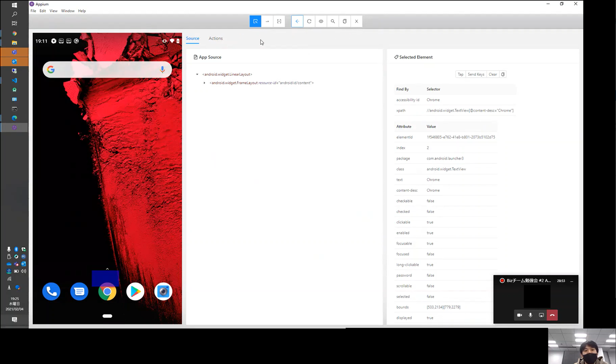Toggle the microphone in meeting overlay

531,315
